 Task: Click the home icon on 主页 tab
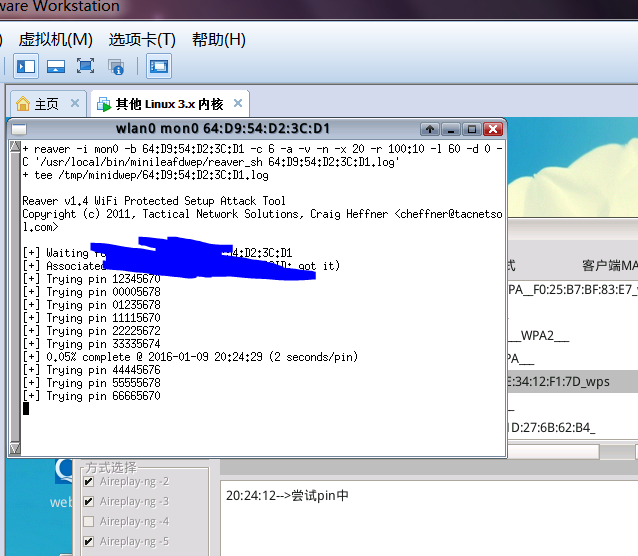(x=23, y=104)
